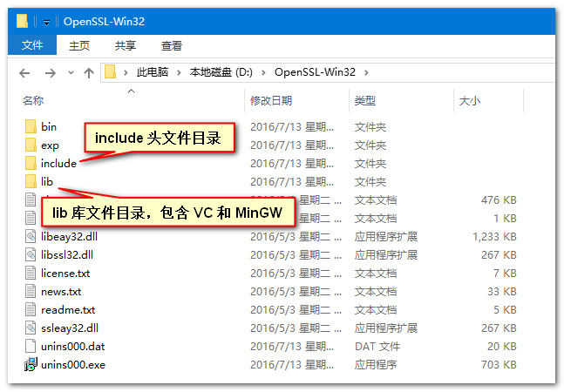Screen dimensions: 564x392
Task: Click the title bar folder icon
Action: tap(23, 21)
